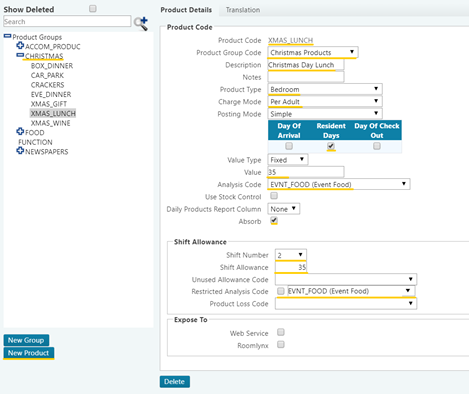Expand the FOOD group
Screen dimensions: 469x394
click(20, 132)
